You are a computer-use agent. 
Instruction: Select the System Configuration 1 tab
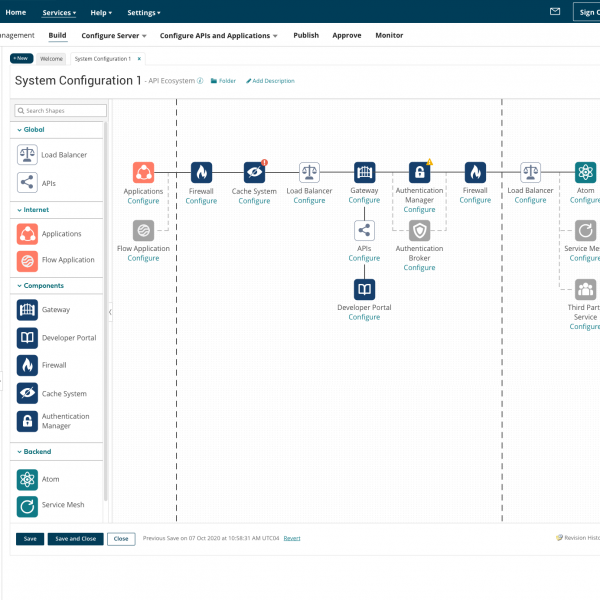(103, 59)
